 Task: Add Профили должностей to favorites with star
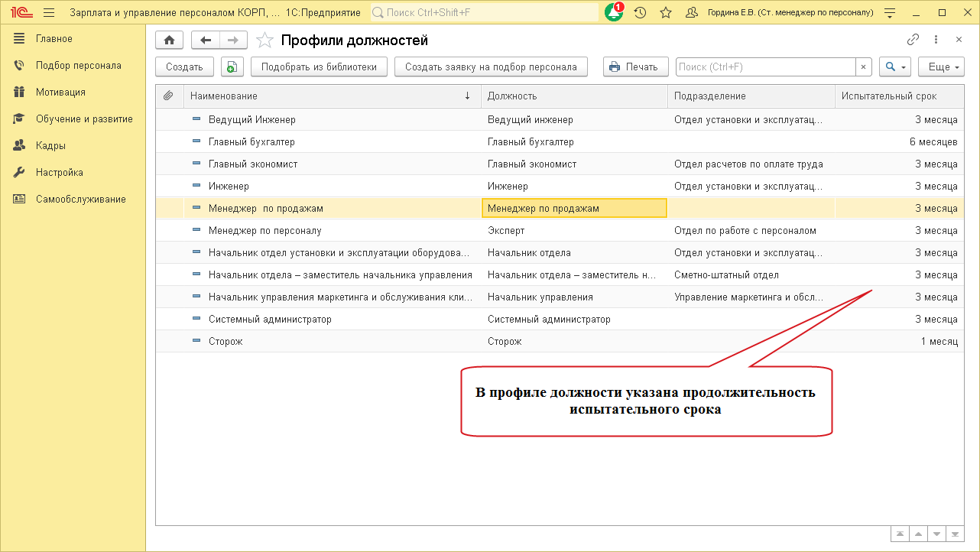(264, 41)
